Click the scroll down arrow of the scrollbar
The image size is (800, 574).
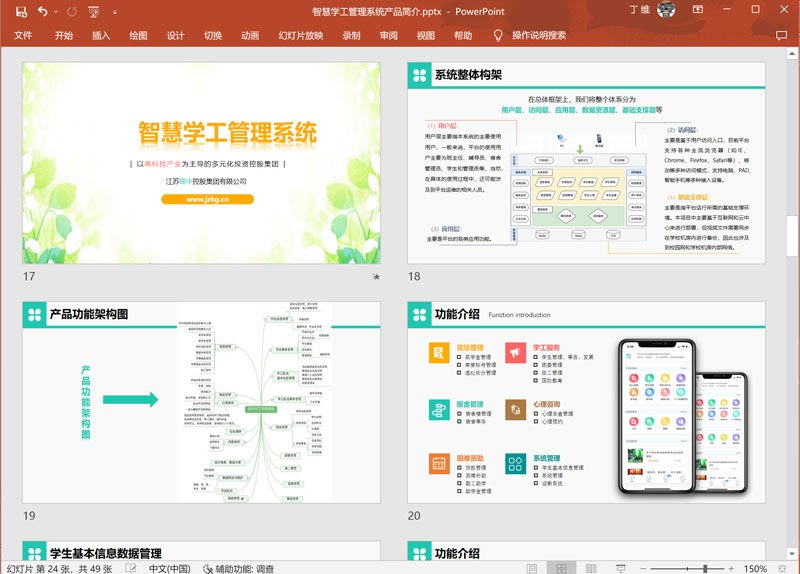click(792, 553)
